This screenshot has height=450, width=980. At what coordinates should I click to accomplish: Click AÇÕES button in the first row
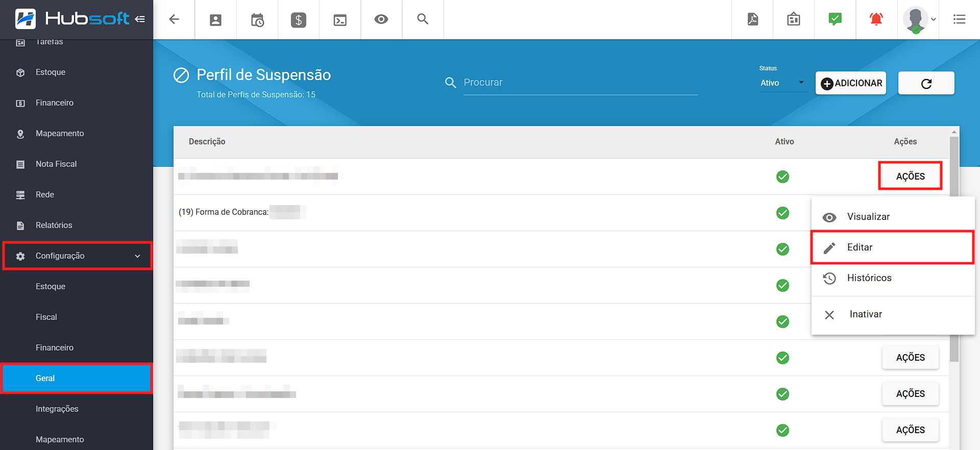coord(910,176)
